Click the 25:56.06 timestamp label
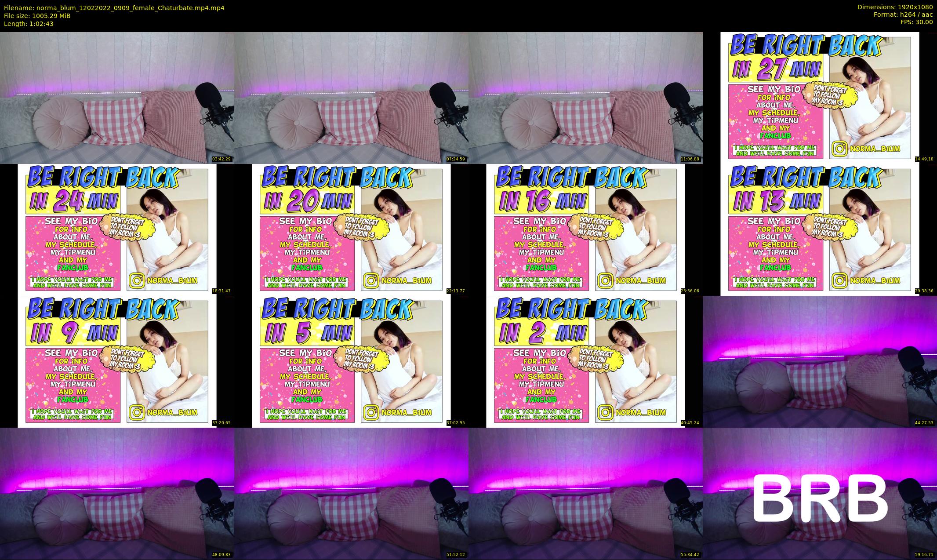Screen dimensions: 937x560 (x=690, y=291)
